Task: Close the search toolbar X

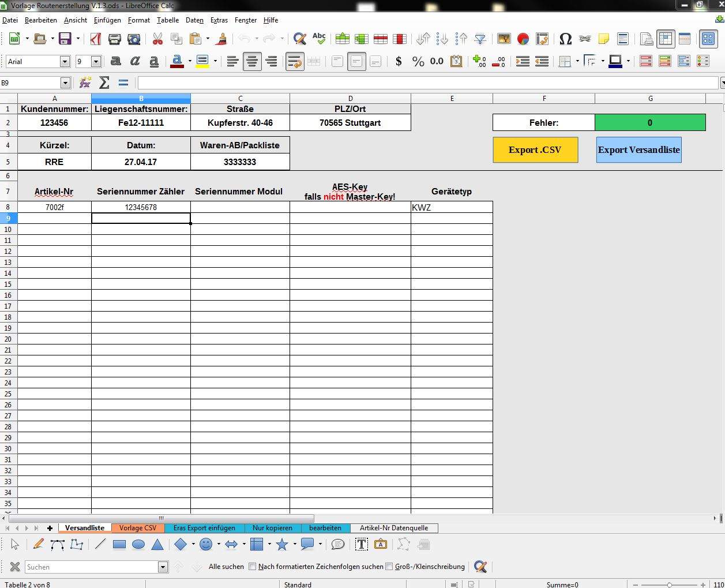Action: click(x=15, y=567)
